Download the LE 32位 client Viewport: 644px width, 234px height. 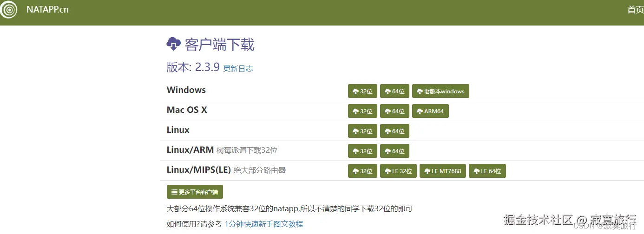[x=398, y=171]
